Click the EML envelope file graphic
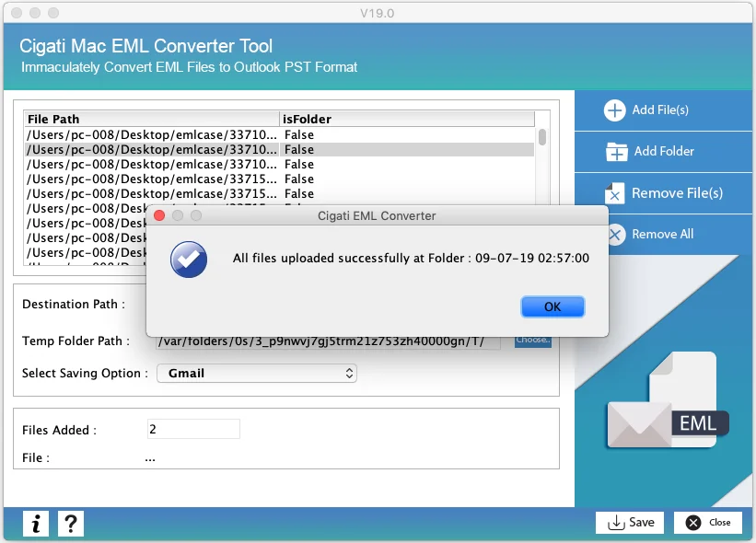Screen dimensions: 756x543 point(668,400)
